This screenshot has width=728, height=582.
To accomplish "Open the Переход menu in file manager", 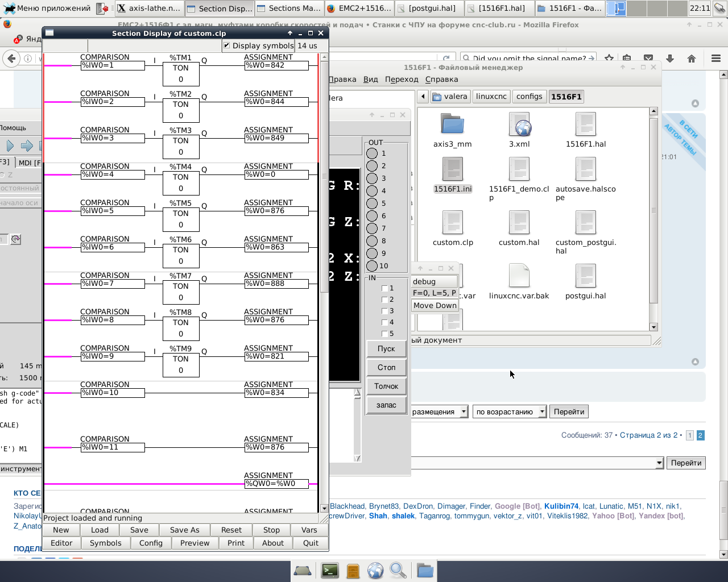I will 402,79.
